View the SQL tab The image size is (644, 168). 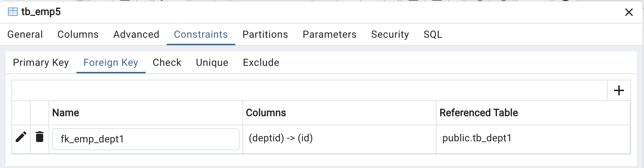433,35
